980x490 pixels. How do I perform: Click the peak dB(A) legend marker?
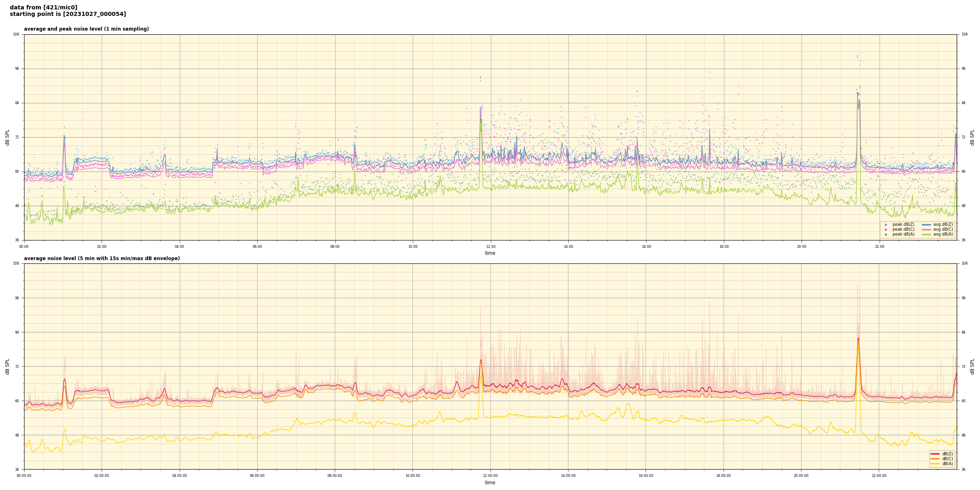886,234
